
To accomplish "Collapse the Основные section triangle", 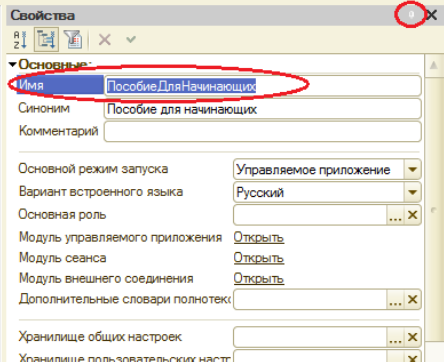I will [x=13, y=64].
